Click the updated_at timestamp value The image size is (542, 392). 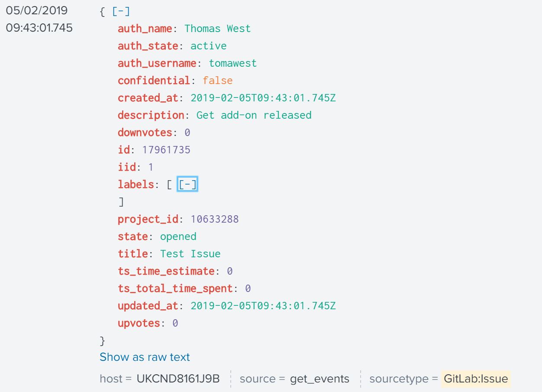click(263, 306)
